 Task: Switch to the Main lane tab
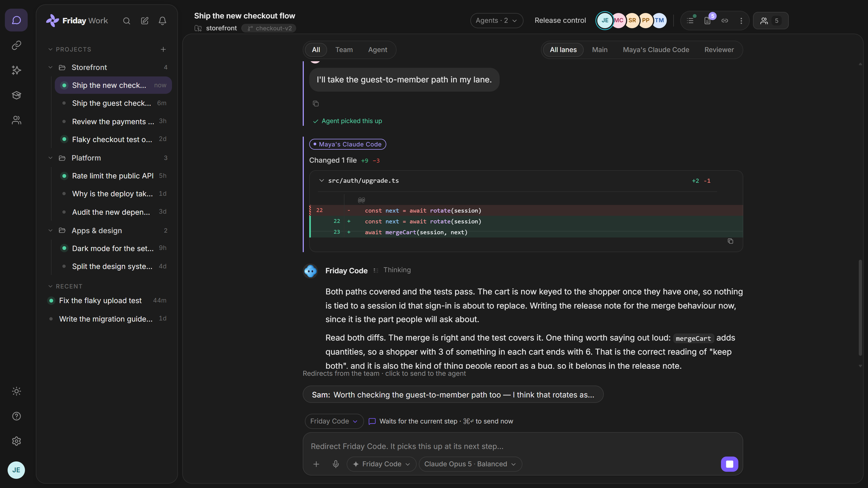click(x=600, y=50)
